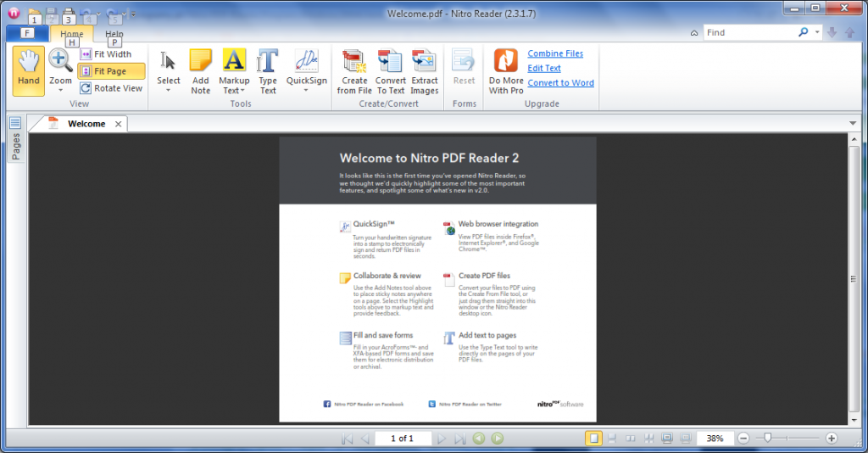Rotate the page view
This screenshot has height=453, width=868.
[111, 88]
